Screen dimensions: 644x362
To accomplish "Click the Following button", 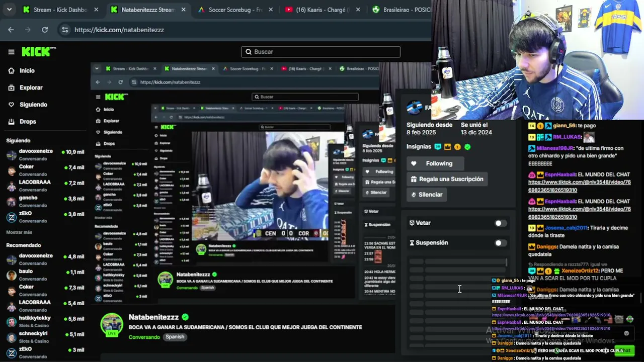I will coord(435,163).
